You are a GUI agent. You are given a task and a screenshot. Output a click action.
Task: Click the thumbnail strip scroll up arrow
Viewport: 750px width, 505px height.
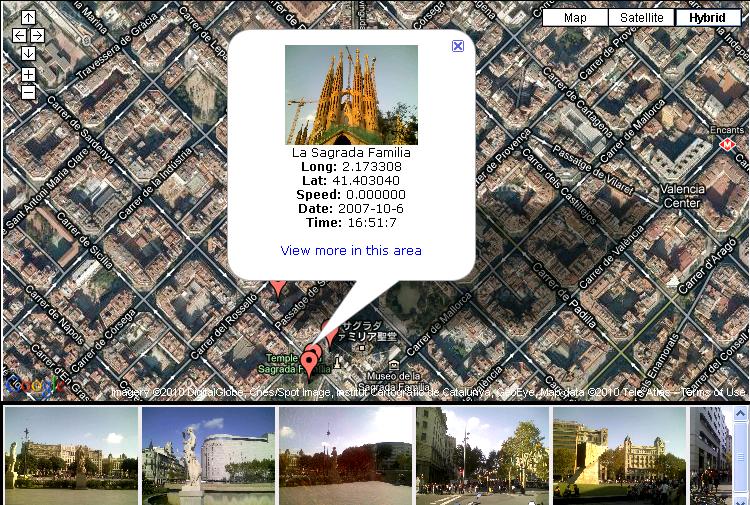pos(741,414)
